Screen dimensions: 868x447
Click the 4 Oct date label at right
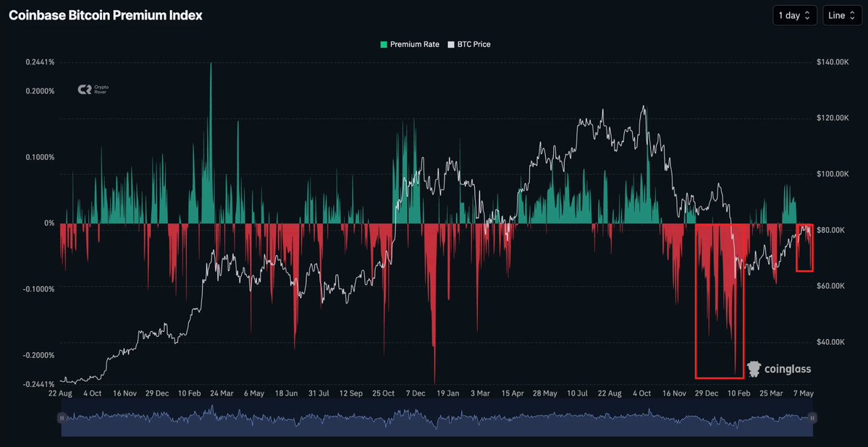click(641, 393)
